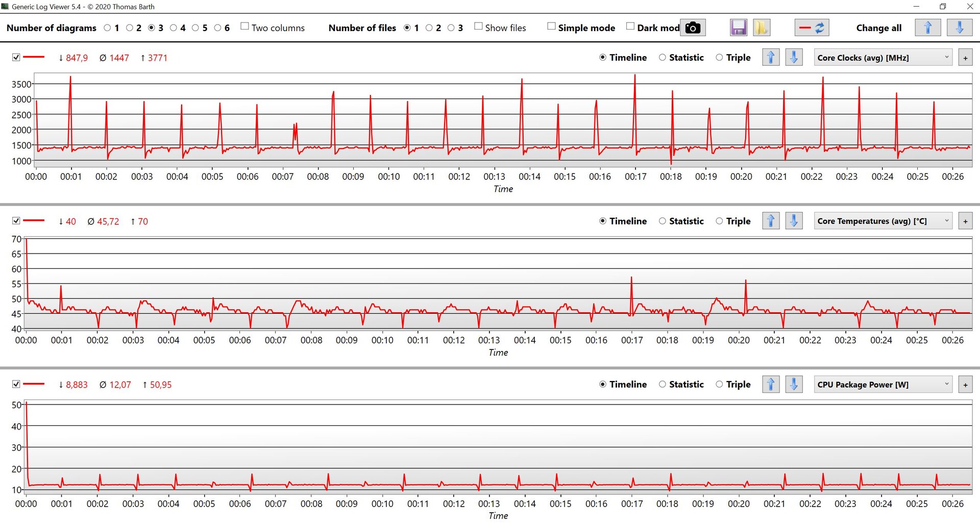Expand the Core Temperatures (avg) dropdown
This screenshot has width=980, height=530.
(883, 221)
